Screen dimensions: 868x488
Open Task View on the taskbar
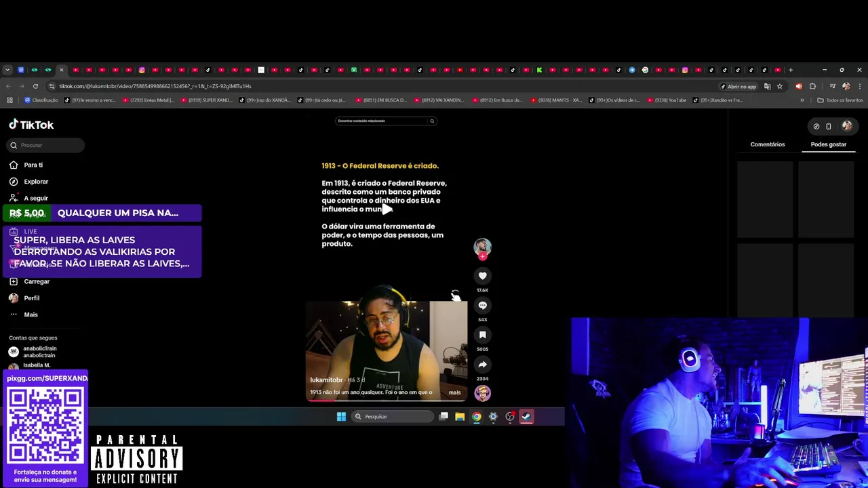click(443, 417)
